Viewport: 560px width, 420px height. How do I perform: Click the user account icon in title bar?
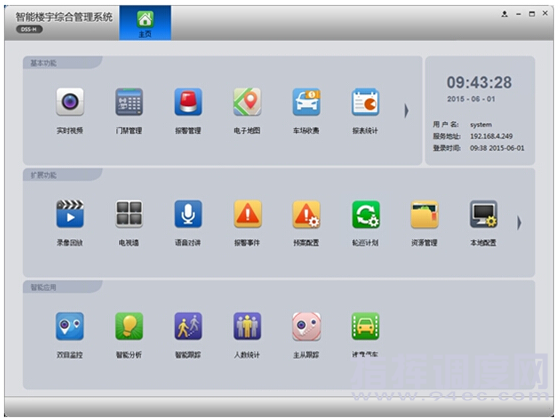pos(504,14)
